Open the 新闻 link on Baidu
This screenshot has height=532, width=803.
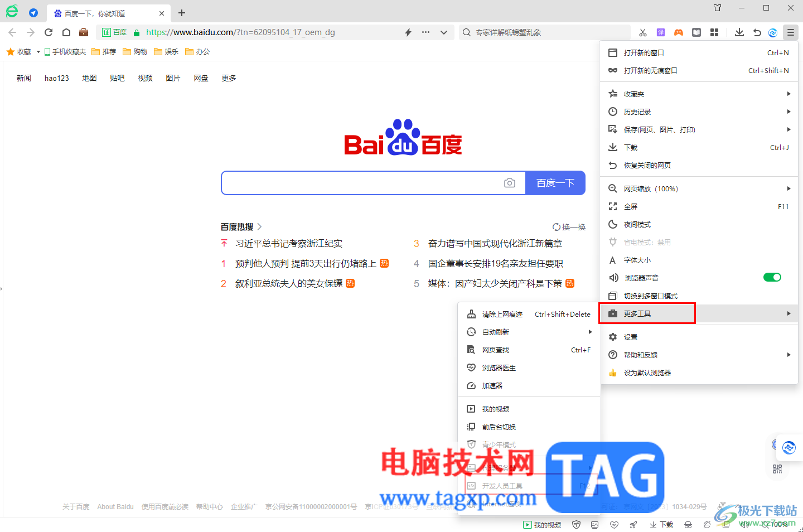coord(24,78)
